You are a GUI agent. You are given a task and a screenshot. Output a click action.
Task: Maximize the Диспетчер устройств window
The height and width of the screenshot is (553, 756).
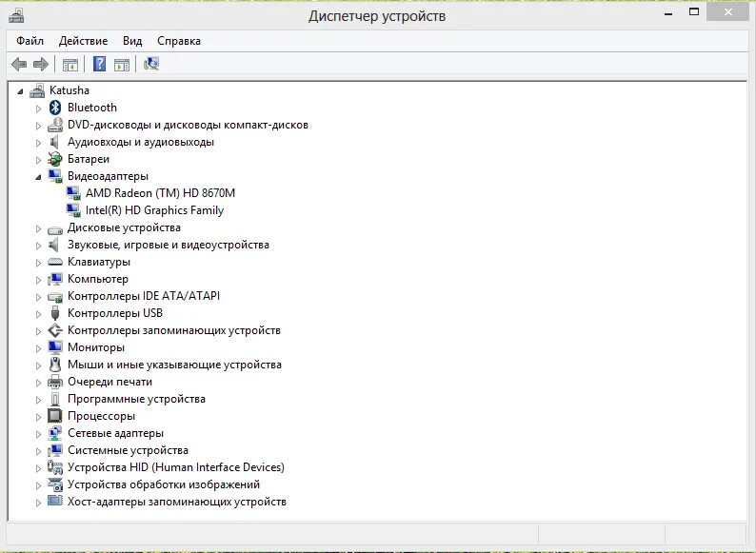coord(694,12)
